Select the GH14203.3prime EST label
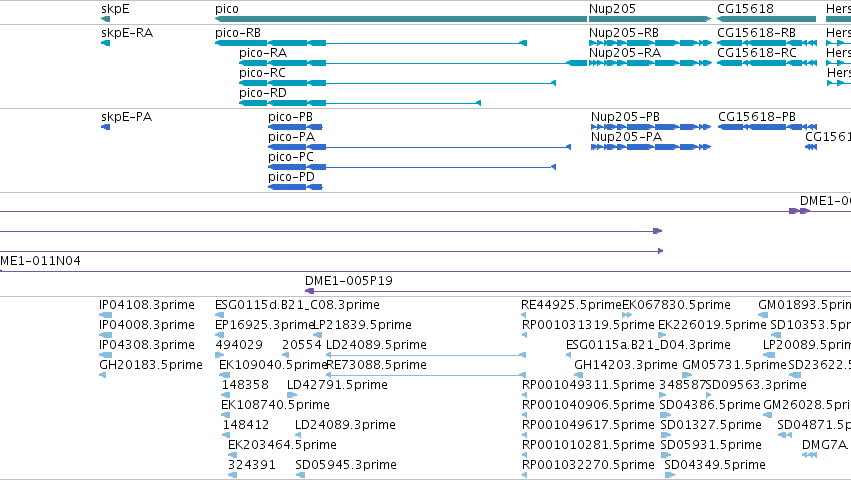The image size is (851, 480). coord(626,365)
